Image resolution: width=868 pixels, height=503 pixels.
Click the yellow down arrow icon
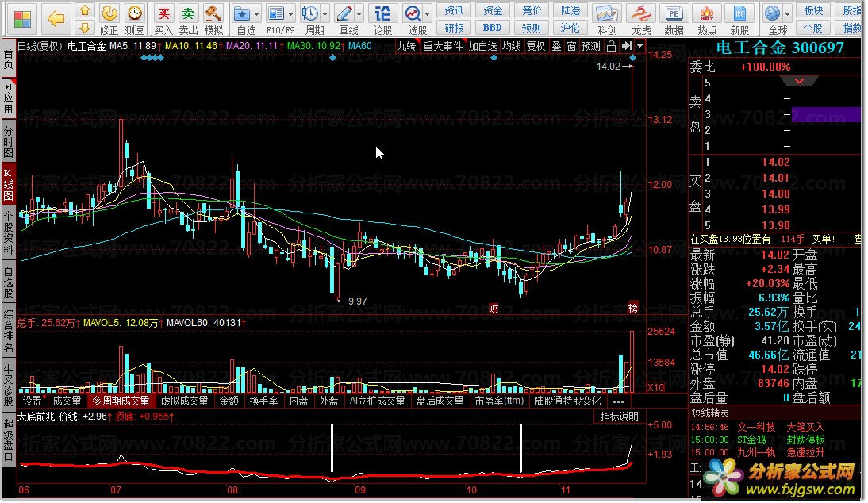(85, 27)
